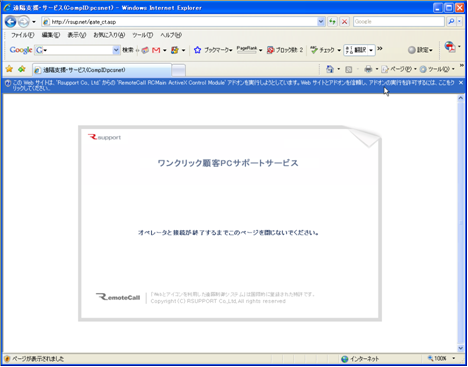468x367 pixels.
Task: Click the インターネット zone status indicator
Action: click(360, 359)
